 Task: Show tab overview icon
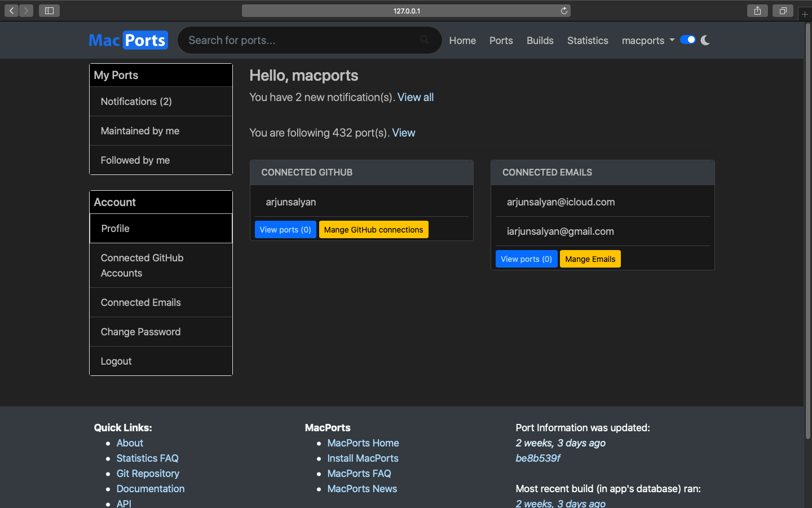coord(783,11)
